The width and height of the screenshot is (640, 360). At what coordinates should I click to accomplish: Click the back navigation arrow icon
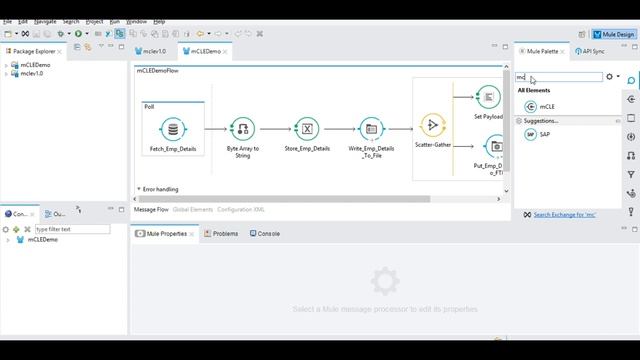point(200,34)
